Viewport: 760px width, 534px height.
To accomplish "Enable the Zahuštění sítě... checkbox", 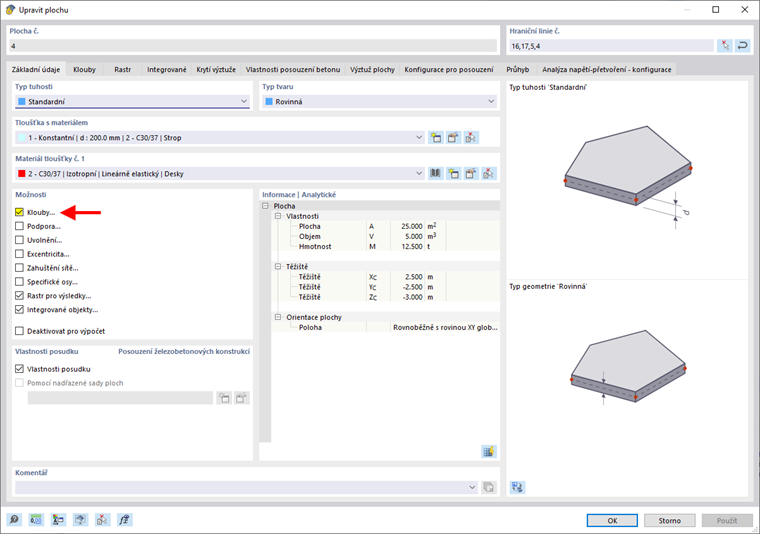I will click(x=19, y=267).
